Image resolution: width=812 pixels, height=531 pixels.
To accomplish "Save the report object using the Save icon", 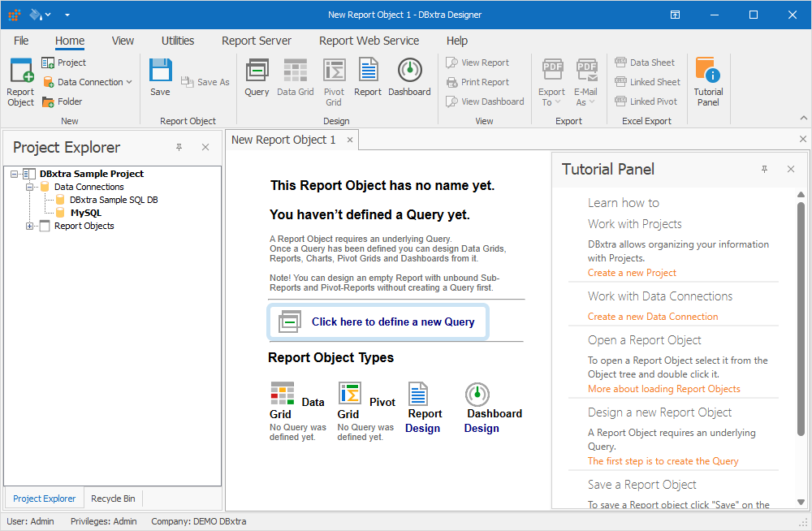I will point(159,73).
